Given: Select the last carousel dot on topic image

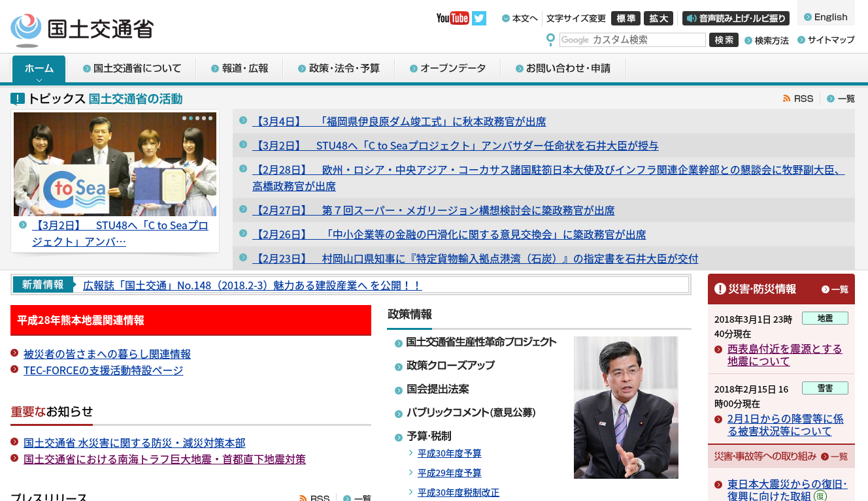Looking at the screenshot, I should pyautogui.click(x=210, y=118).
